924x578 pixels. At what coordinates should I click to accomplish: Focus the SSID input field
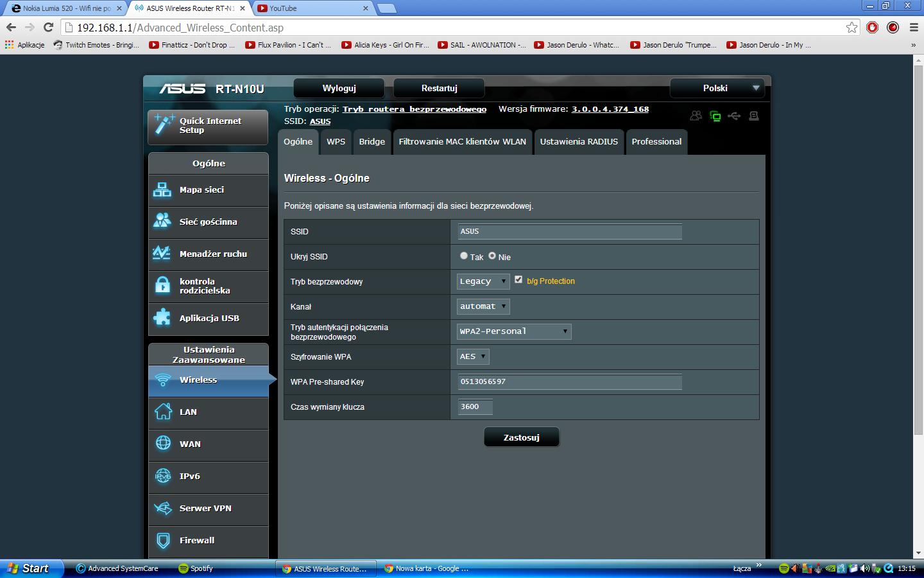[570, 231]
